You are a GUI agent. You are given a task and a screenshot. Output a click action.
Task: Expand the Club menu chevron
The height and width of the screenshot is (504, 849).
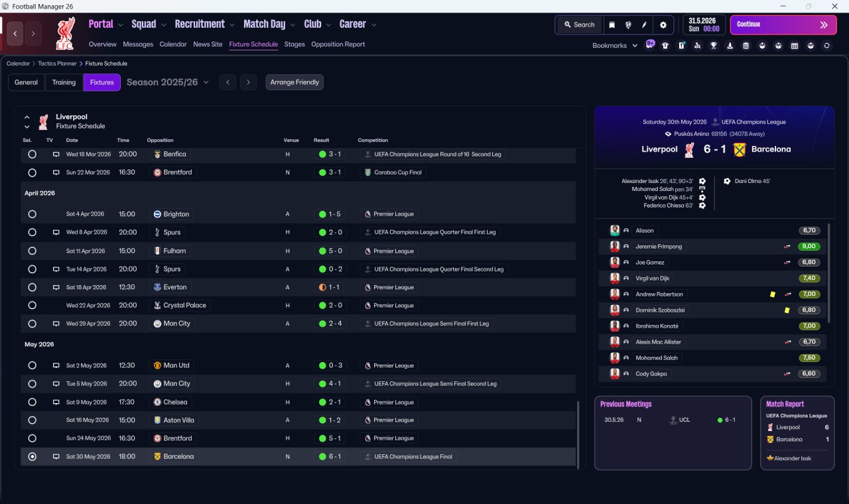328,25
